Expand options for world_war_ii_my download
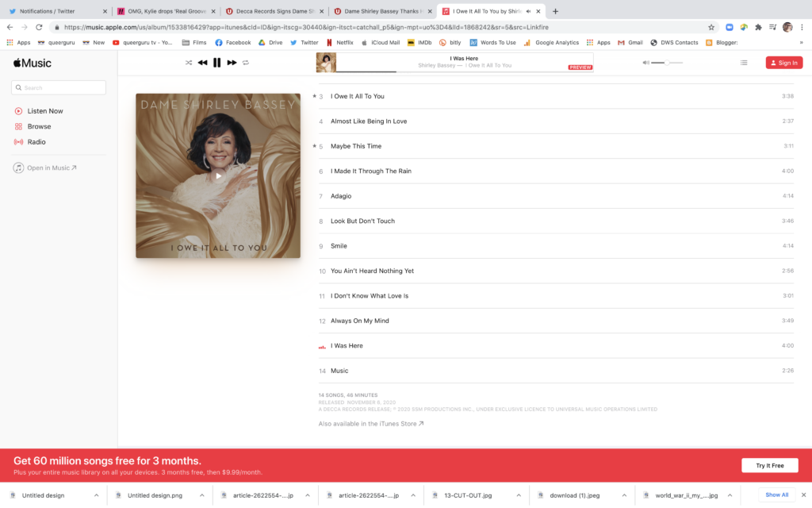Image resolution: width=812 pixels, height=508 pixels. coord(730,495)
